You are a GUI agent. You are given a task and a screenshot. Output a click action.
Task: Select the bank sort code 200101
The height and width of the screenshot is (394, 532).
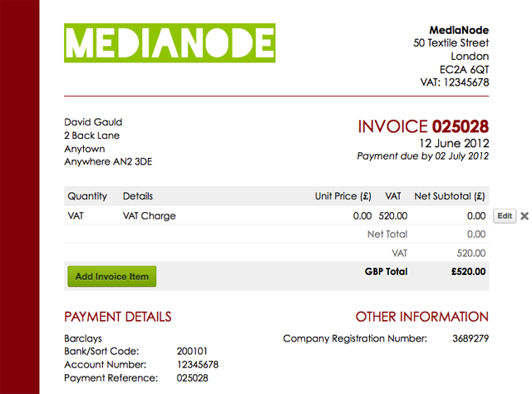192,352
